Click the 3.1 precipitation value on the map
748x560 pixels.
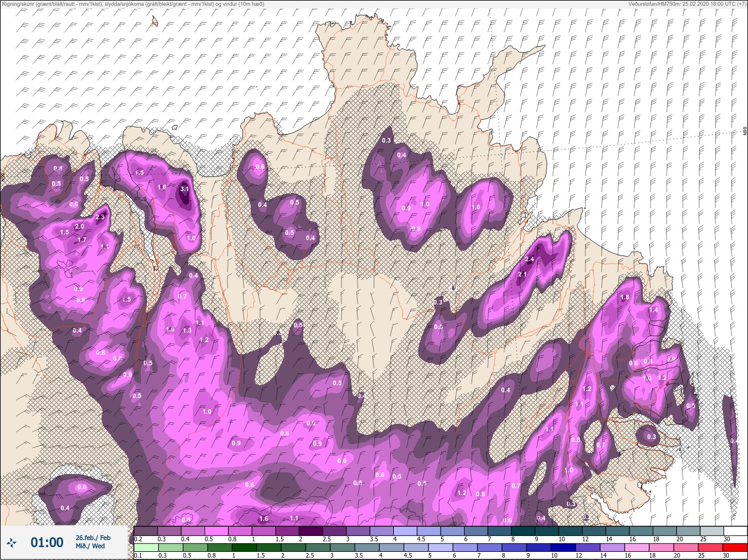pyautogui.click(x=185, y=189)
